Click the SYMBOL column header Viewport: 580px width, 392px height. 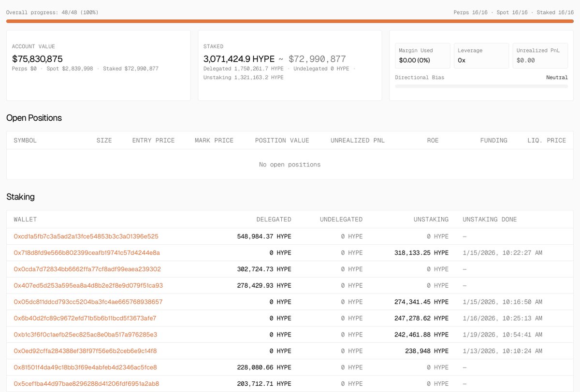point(25,140)
